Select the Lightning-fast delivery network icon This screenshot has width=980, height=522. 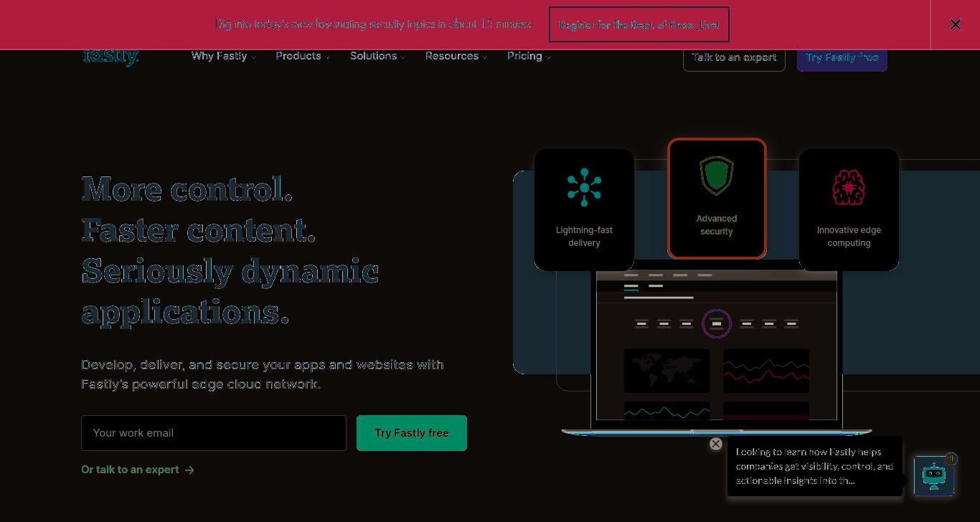(x=584, y=188)
